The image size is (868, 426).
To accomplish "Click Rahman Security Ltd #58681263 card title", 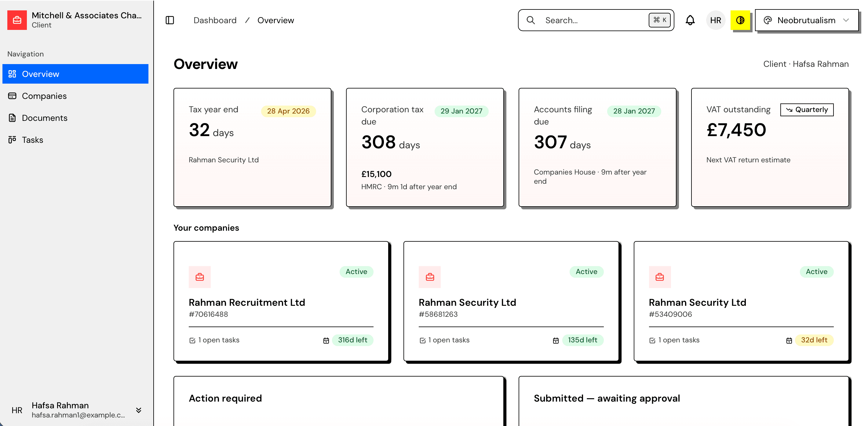I will click(467, 302).
